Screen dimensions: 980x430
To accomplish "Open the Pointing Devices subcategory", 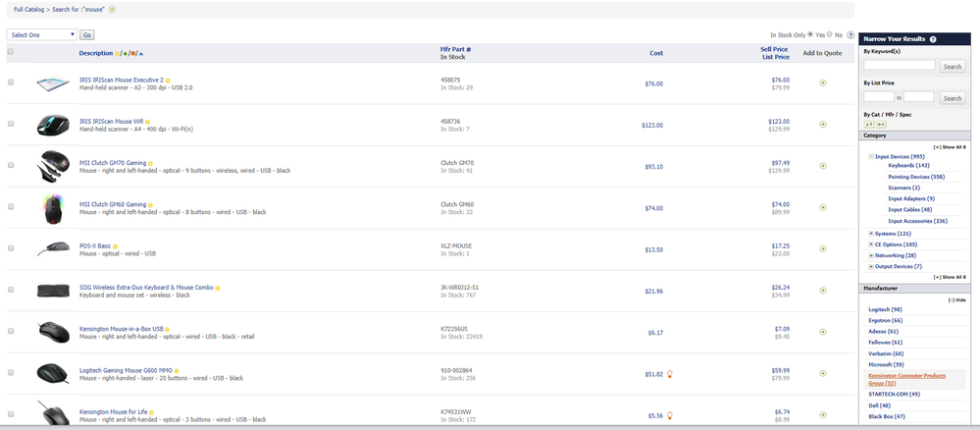I will (915, 177).
